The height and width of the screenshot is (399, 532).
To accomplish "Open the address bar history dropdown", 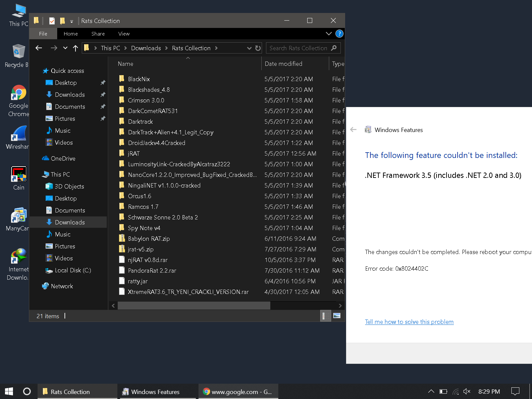I will (249, 48).
